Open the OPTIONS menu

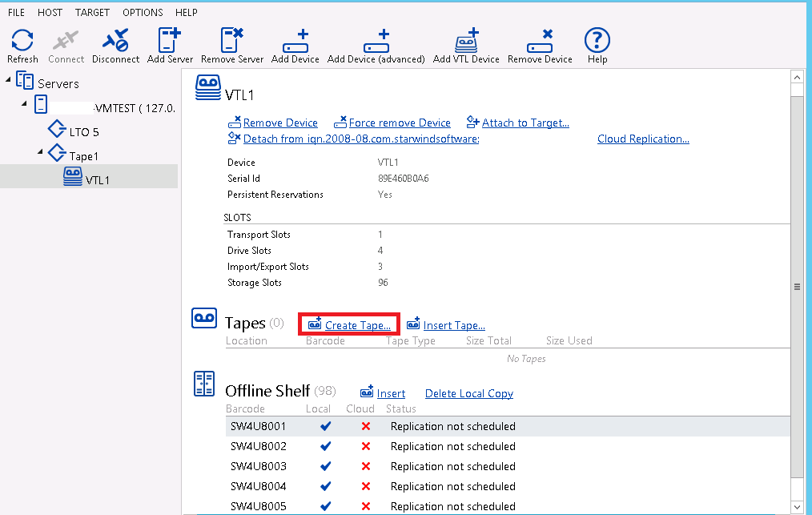tap(143, 12)
